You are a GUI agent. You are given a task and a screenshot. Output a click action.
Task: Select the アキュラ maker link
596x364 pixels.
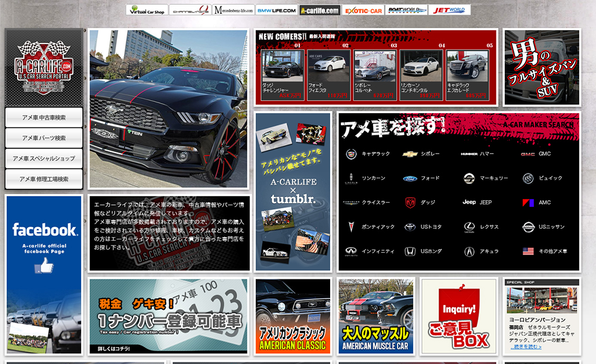coord(489,251)
